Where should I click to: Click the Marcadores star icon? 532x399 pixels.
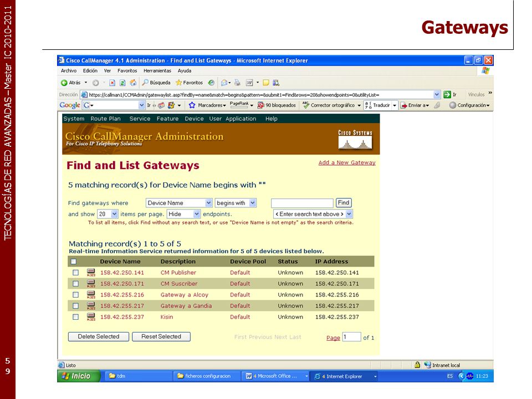pos(192,105)
